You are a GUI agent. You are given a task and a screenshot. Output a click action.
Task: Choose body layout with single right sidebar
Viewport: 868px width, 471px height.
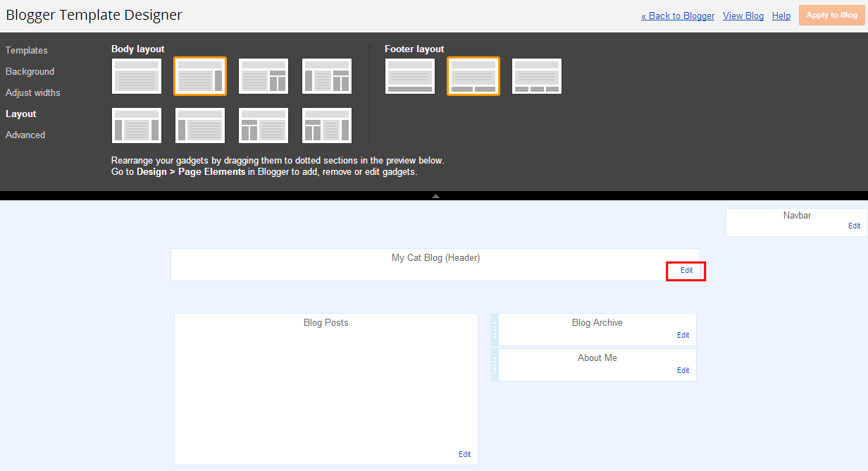[200, 76]
